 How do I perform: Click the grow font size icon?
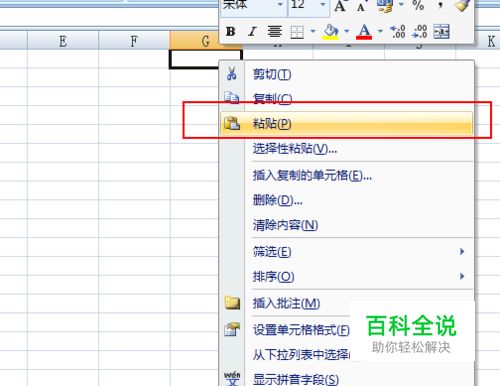(340, 6)
